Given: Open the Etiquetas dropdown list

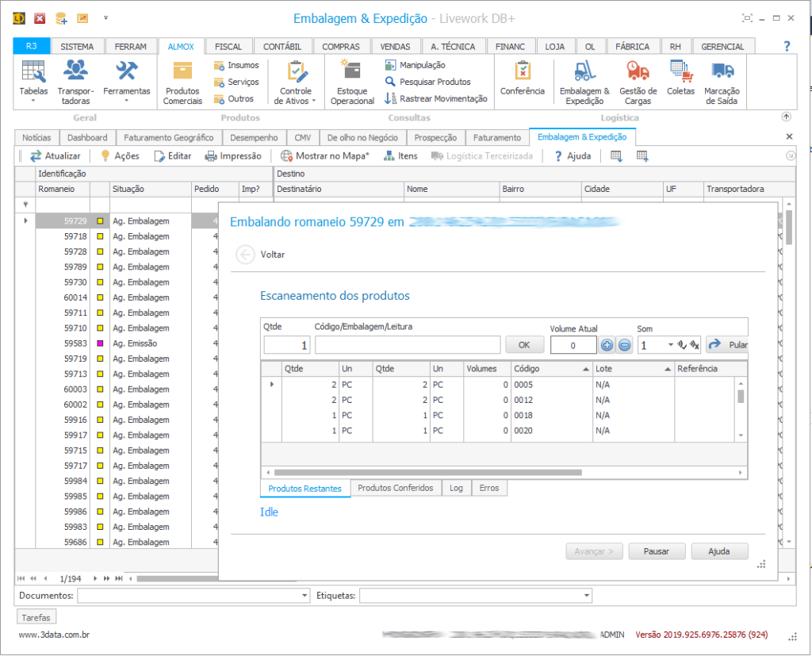Looking at the screenshot, I should pyautogui.click(x=587, y=595).
